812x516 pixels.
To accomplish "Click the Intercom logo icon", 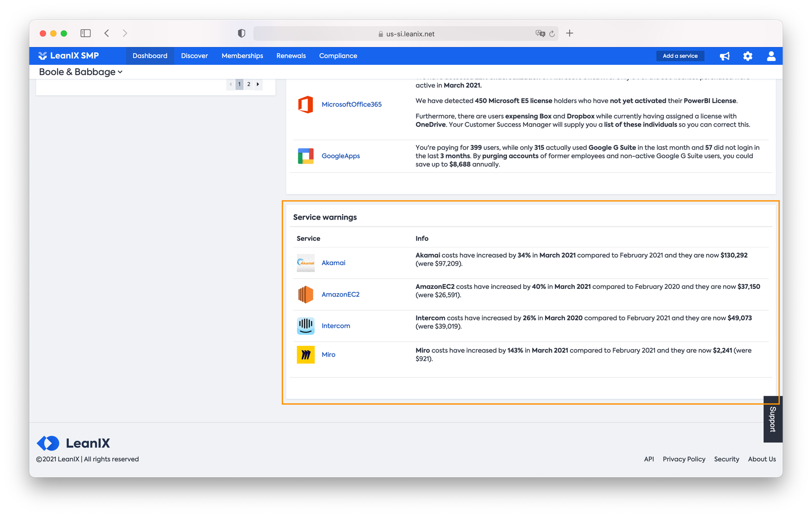I will (x=305, y=326).
